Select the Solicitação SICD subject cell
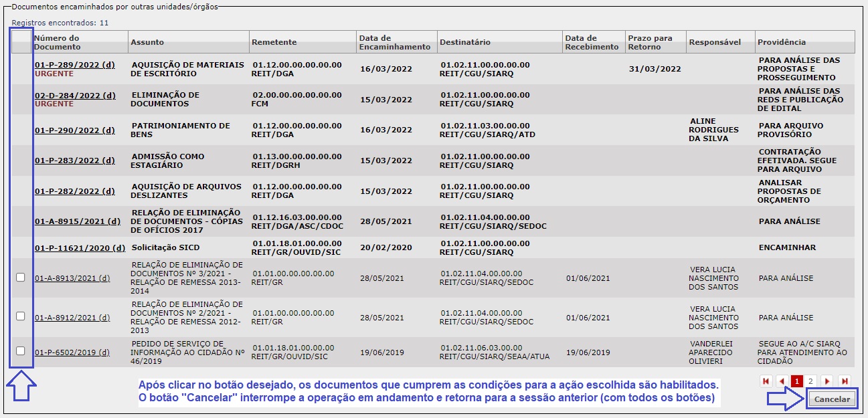The height and width of the screenshot is (418, 868). (165, 247)
